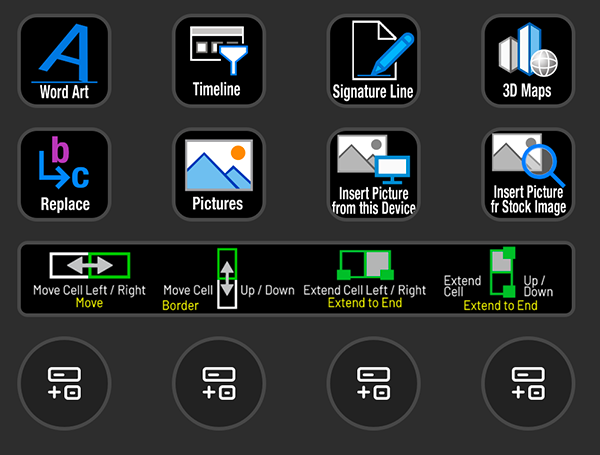Add action to fourth empty dial below Extend Cell Up / Down

[528, 383]
